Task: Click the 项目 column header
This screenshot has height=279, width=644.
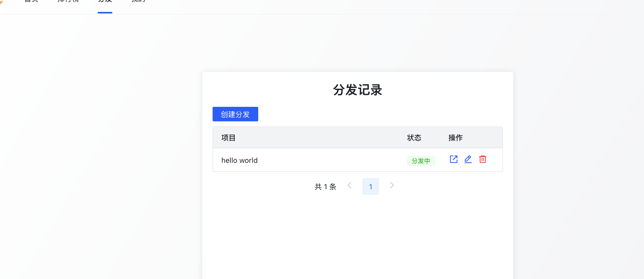Action: [228, 138]
